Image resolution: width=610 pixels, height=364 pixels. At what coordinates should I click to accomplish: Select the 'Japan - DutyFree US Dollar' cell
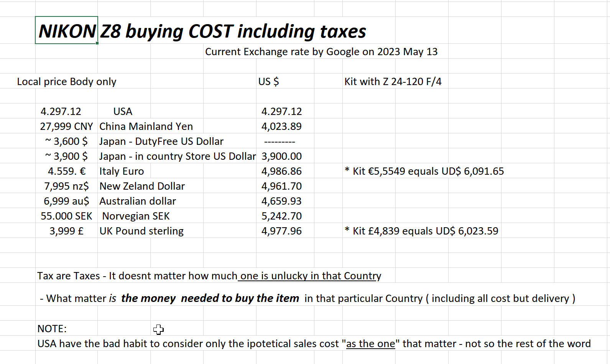point(161,141)
